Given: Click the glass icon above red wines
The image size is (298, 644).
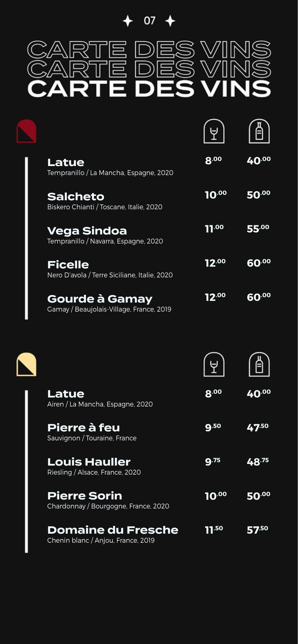Looking at the screenshot, I should 214,131.
